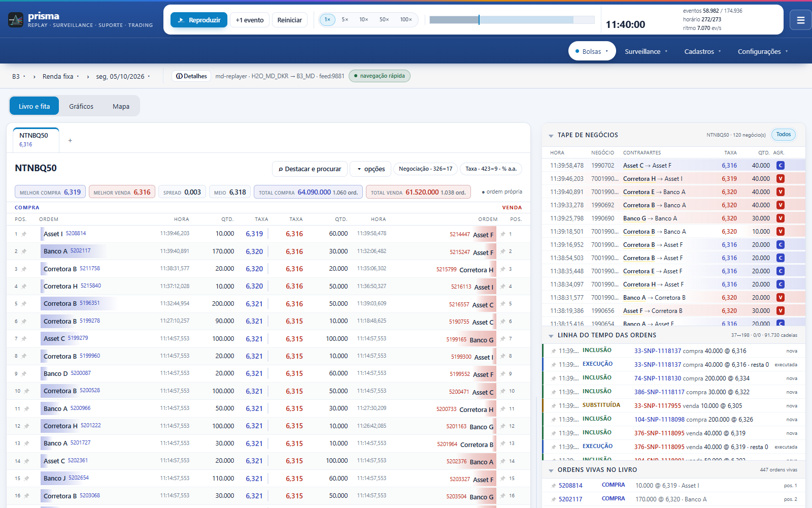Viewport: 812px width, 508px height.
Task: Pin sell order 5215799 Corretora H row
Action: pyautogui.click(x=503, y=269)
